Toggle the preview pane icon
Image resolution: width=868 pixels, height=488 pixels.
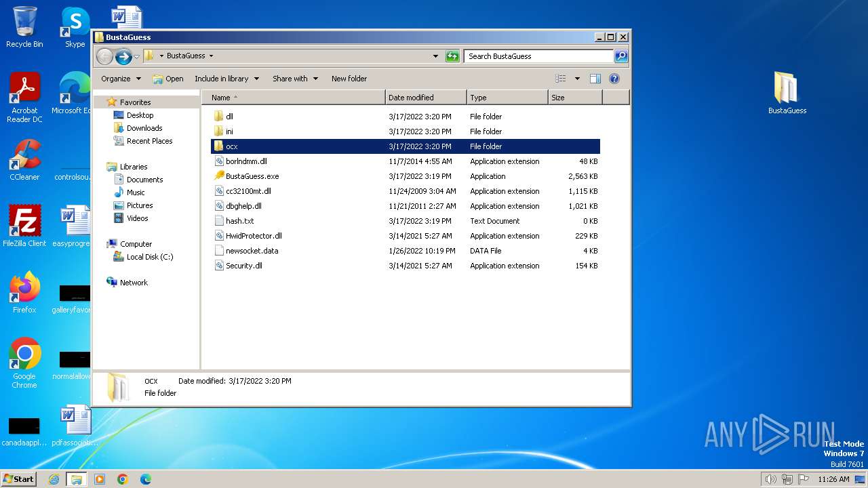(595, 79)
